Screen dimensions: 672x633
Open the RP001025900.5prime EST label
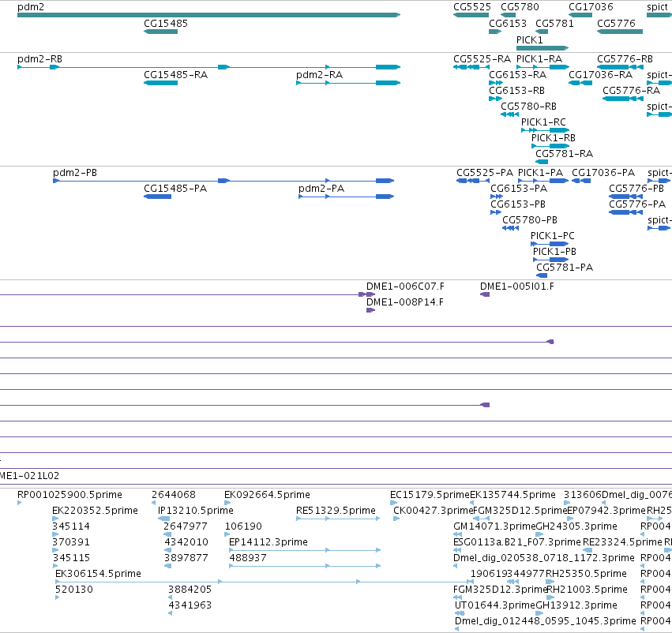[69, 495]
